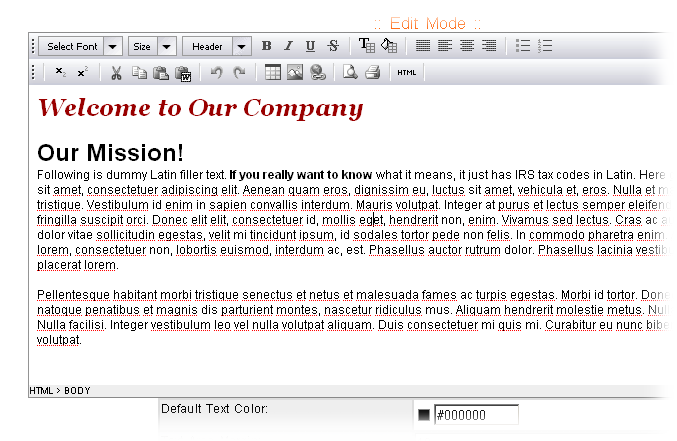The image size is (677, 441).
Task: Click the 'Welcome to Our Company' heading
Action: 200,108
